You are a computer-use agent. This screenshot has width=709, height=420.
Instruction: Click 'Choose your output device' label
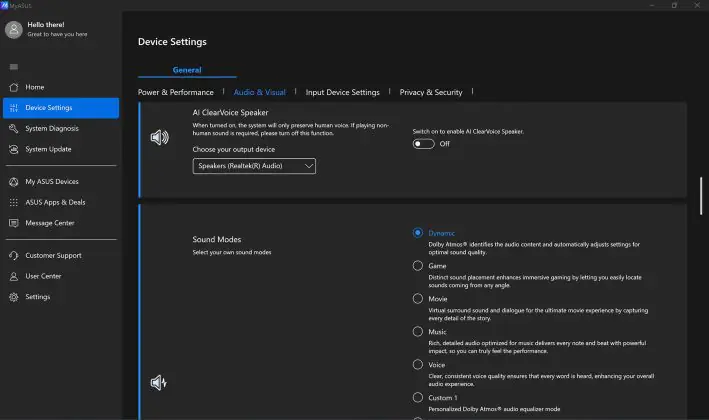point(233,150)
